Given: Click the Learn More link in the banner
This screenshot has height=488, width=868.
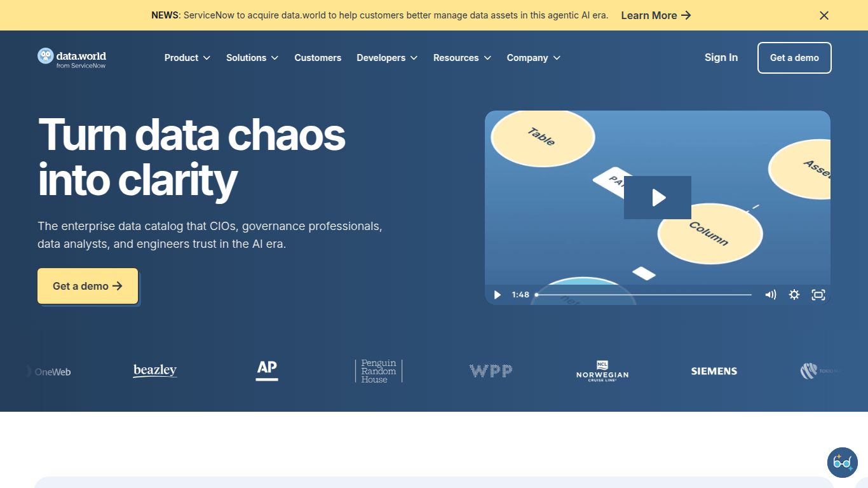Looking at the screenshot, I should tap(649, 15).
